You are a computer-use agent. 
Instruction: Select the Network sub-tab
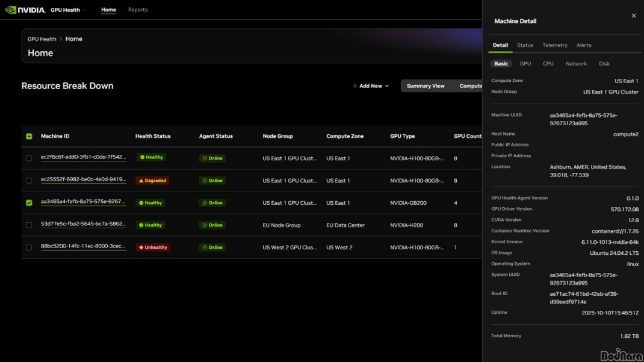pos(575,64)
